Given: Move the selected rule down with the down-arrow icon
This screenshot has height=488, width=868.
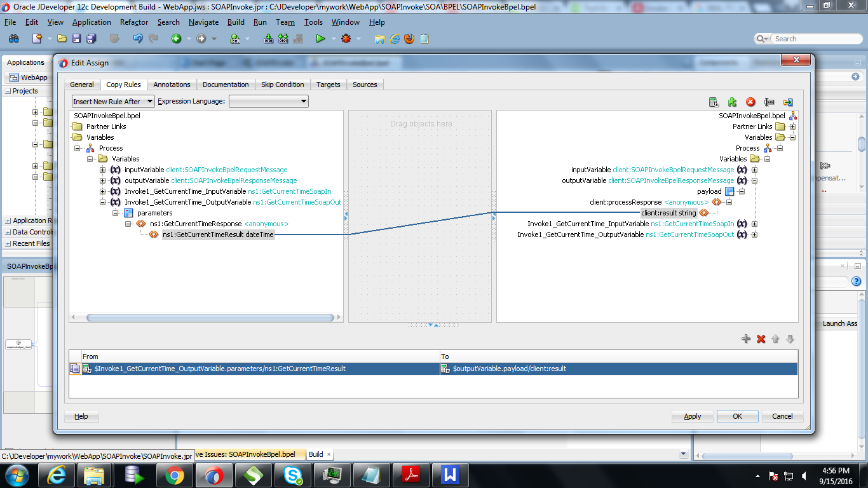Looking at the screenshot, I should coord(791,339).
